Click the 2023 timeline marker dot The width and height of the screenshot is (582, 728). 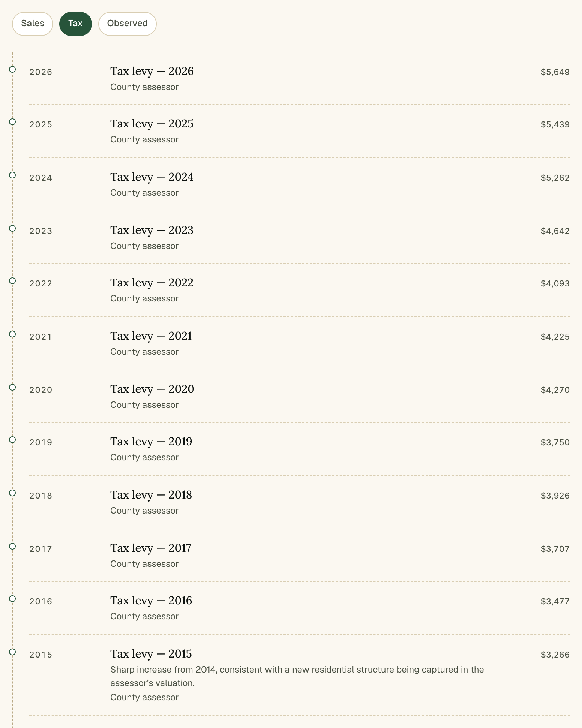click(x=12, y=228)
